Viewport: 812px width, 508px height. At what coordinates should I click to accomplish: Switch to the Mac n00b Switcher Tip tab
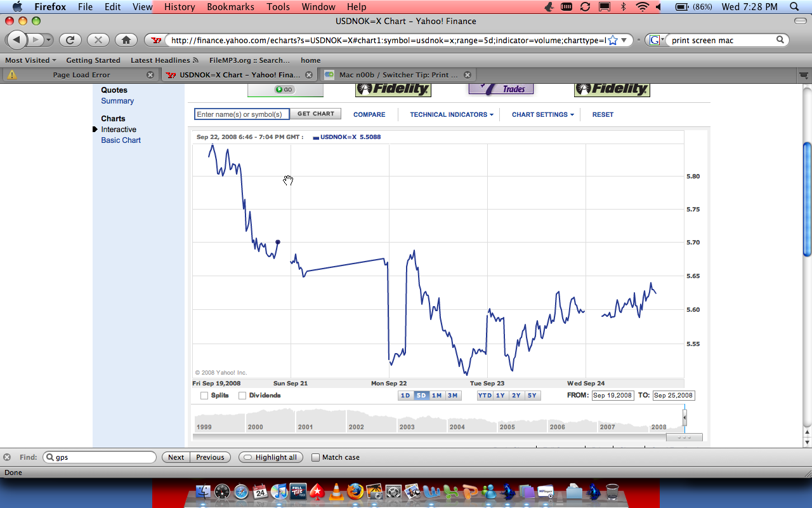pyautogui.click(x=398, y=75)
